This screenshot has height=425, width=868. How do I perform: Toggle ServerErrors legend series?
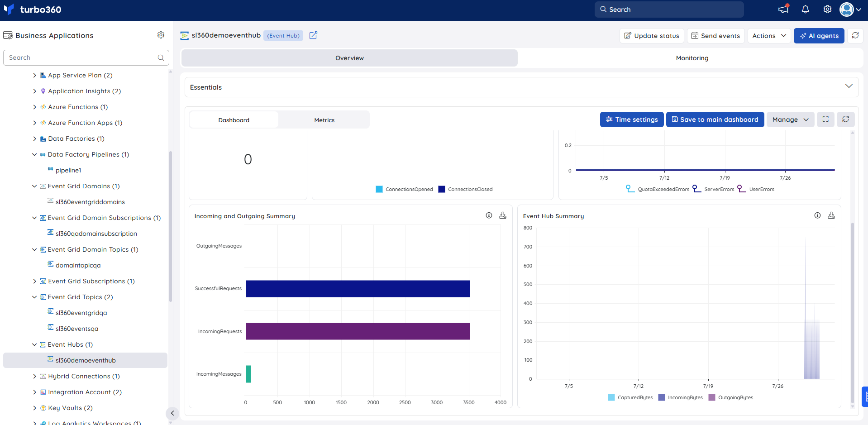pos(713,189)
